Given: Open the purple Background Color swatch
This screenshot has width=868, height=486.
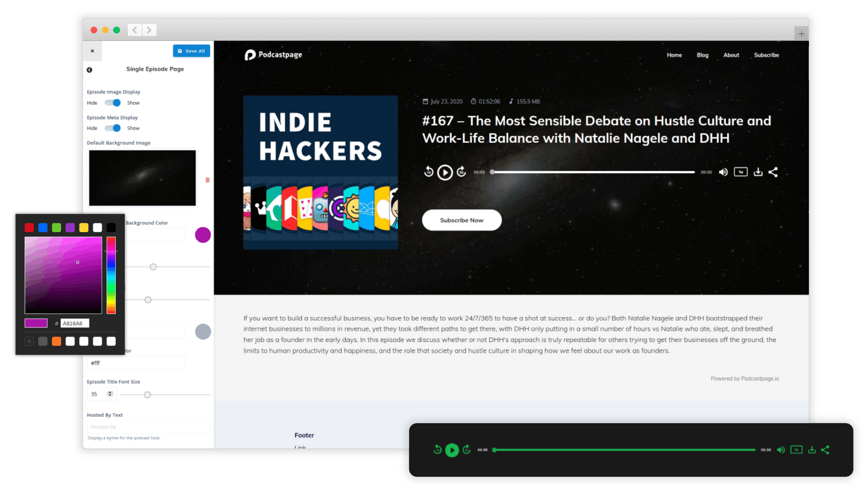Looking at the screenshot, I should [x=203, y=235].
